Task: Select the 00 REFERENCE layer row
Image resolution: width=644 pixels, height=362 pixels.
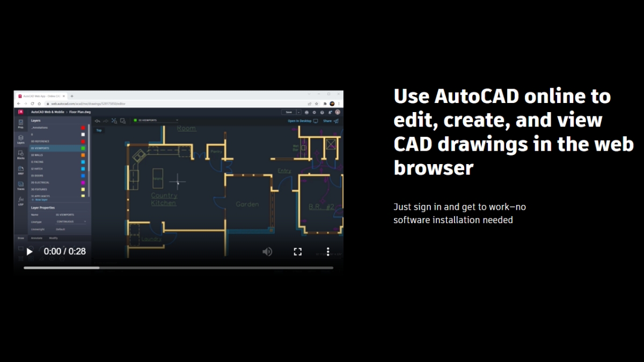Action: (x=58, y=142)
